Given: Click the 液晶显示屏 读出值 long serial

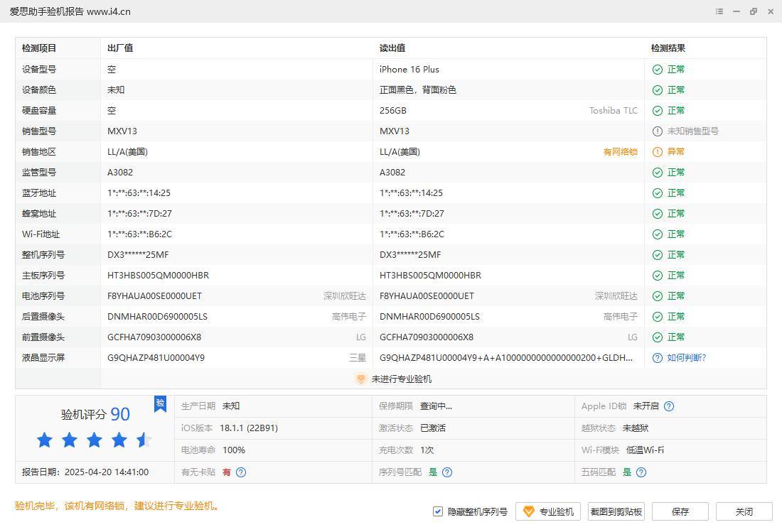Looking at the screenshot, I should coord(506,358).
